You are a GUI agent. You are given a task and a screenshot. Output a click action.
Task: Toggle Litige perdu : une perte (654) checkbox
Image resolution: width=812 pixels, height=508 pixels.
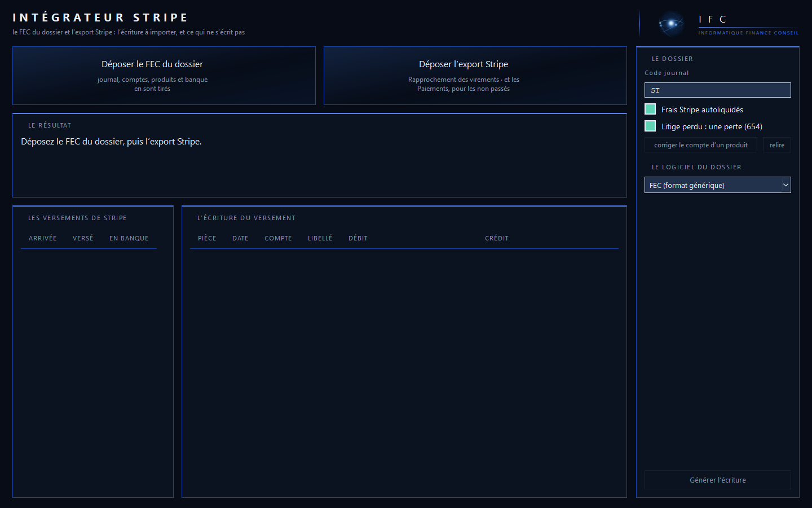click(650, 126)
